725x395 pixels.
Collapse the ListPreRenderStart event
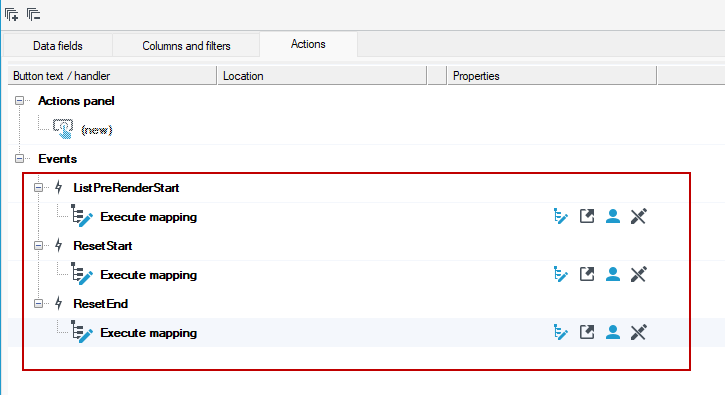tap(38, 187)
